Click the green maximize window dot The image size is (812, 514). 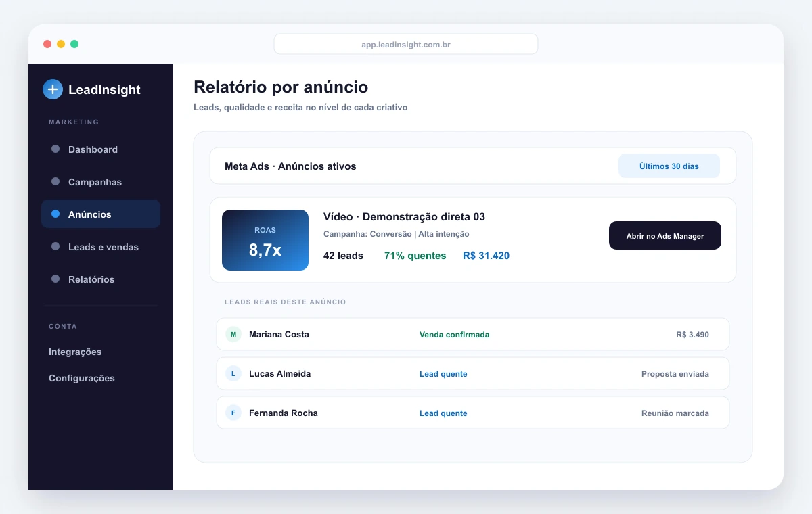click(74, 44)
